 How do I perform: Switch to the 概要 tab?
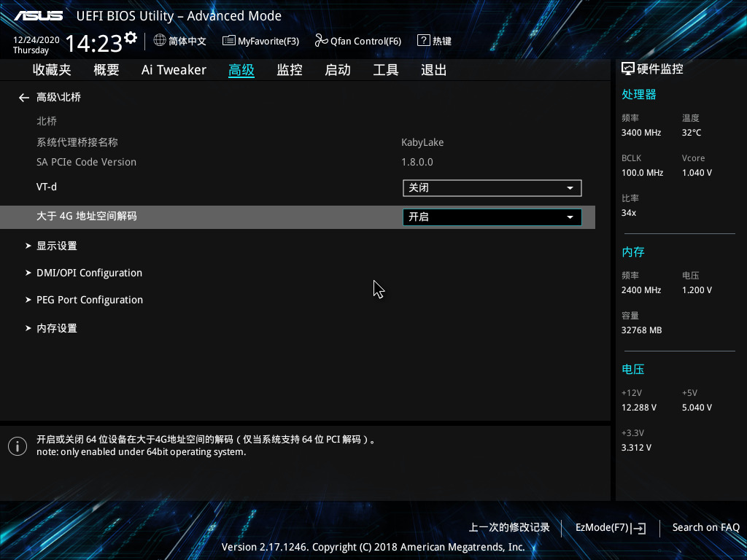point(107,70)
